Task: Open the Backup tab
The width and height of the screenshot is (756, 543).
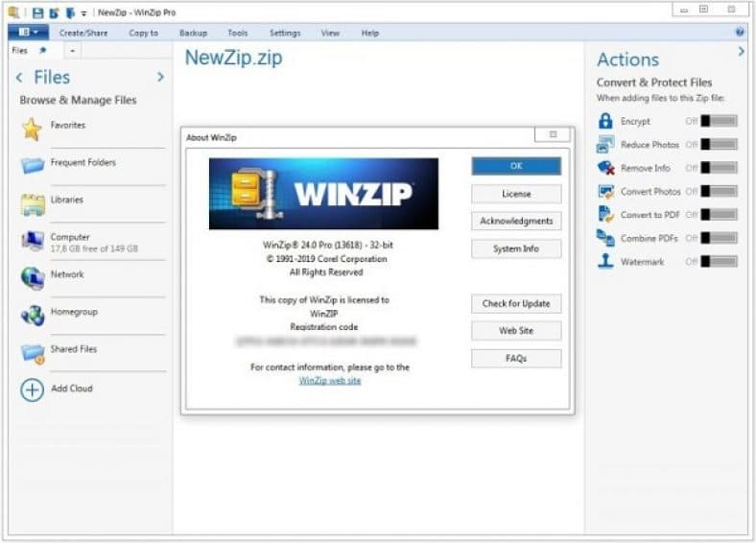Action: point(193,33)
